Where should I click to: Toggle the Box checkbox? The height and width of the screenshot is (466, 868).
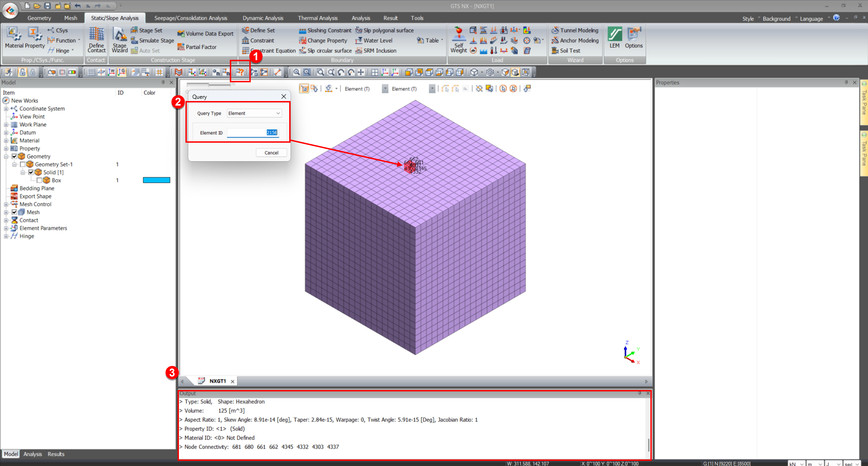39,180
